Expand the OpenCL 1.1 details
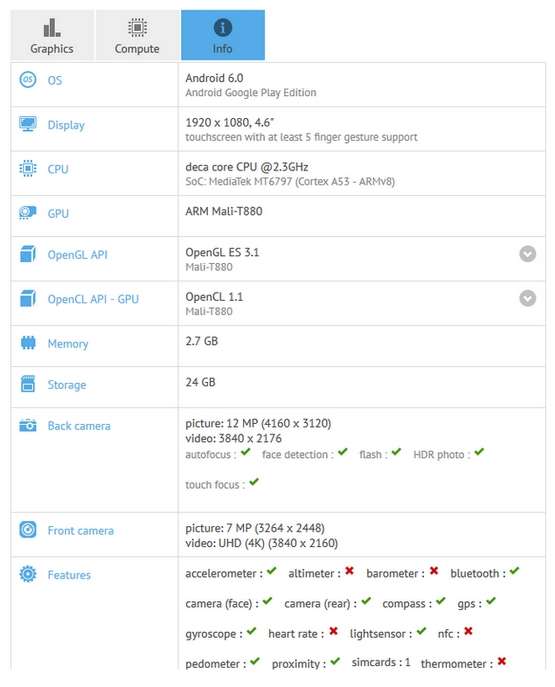 (527, 298)
